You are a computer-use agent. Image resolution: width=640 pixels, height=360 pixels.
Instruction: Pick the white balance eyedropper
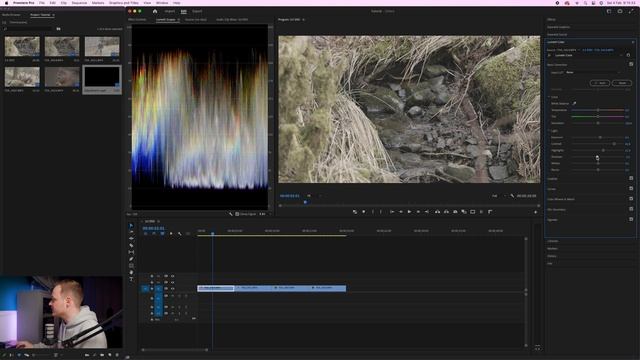[x=574, y=104]
